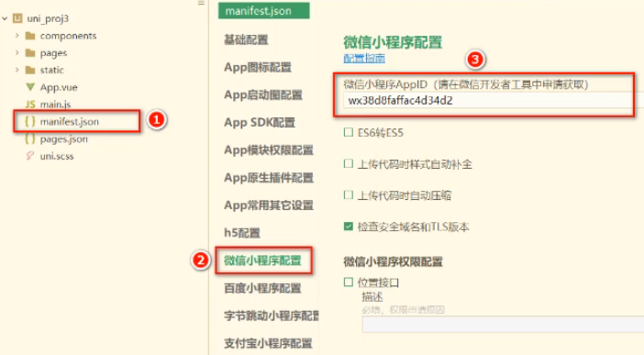The width and height of the screenshot is (644, 355).
Task: Click the braces icon beside manifest.json
Action: (30, 122)
